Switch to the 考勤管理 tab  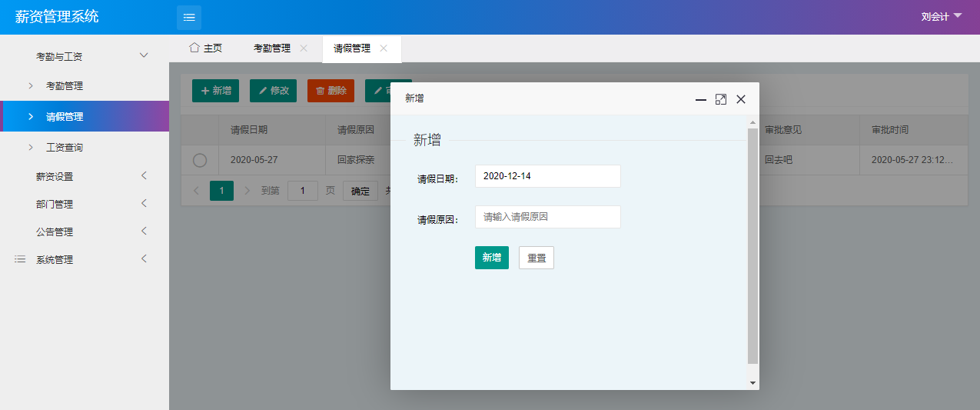pos(272,48)
